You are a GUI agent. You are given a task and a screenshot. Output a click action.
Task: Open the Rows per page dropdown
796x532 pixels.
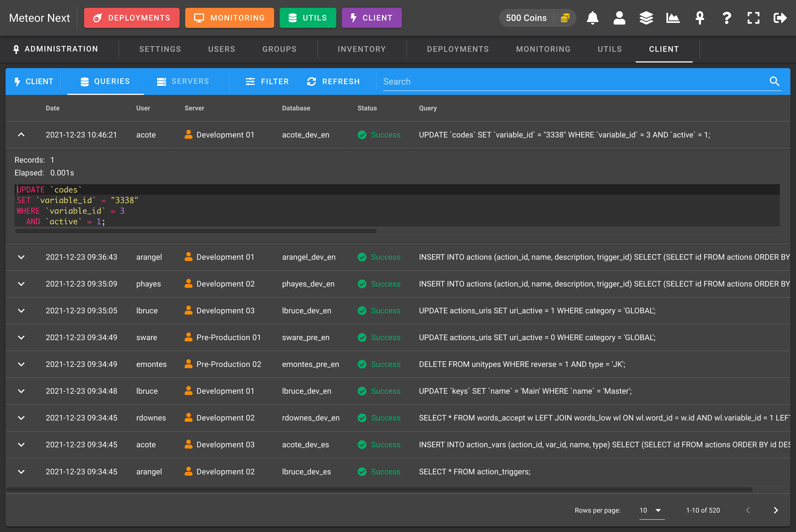[652, 510]
